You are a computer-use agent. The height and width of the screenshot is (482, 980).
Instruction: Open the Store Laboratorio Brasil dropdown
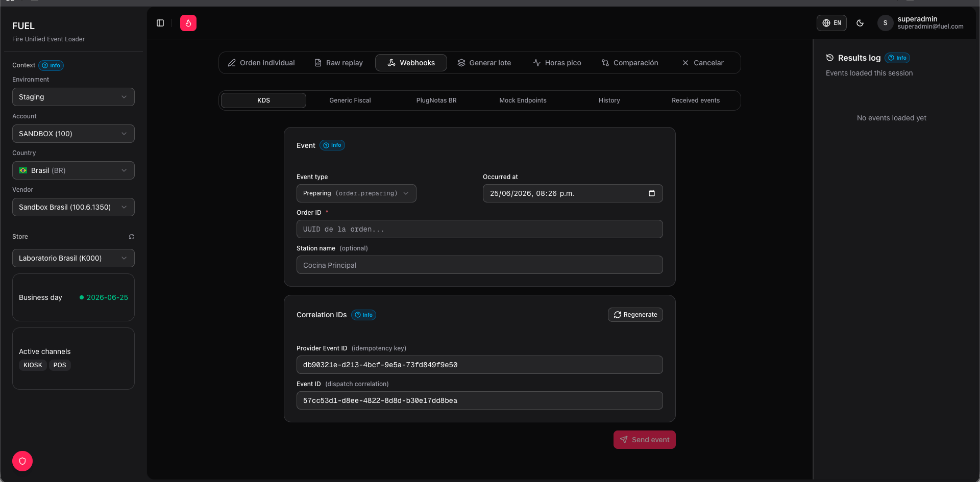coord(73,258)
